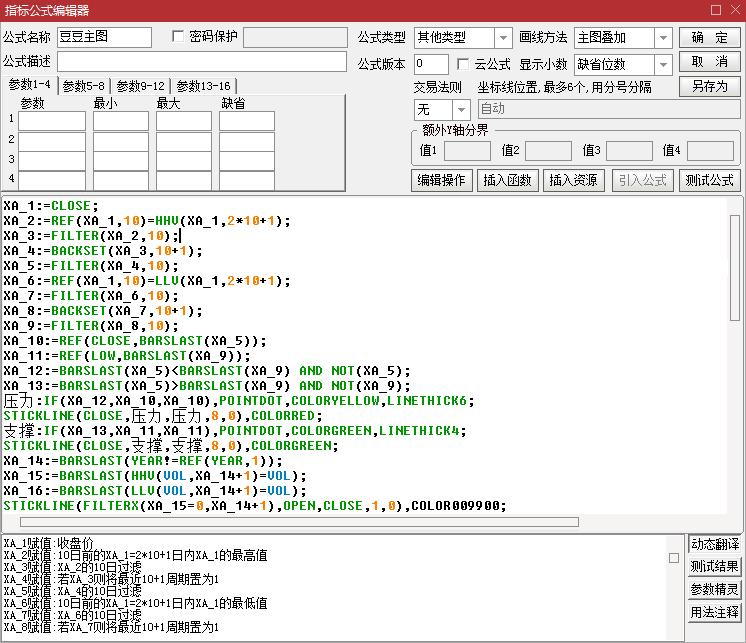This screenshot has height=643, width=746.
Task: Click the 插入函数 insert function button
Action: 507,180
